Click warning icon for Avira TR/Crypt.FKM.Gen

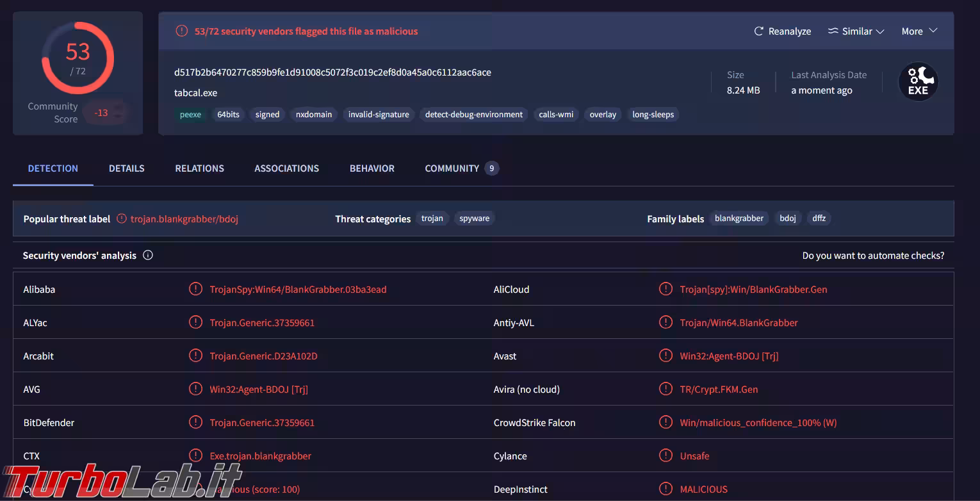(666, 389)
